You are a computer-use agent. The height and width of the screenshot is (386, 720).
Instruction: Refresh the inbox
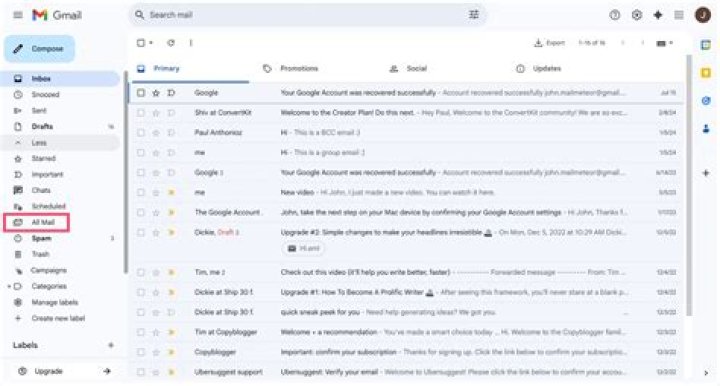tap(171, 43)
